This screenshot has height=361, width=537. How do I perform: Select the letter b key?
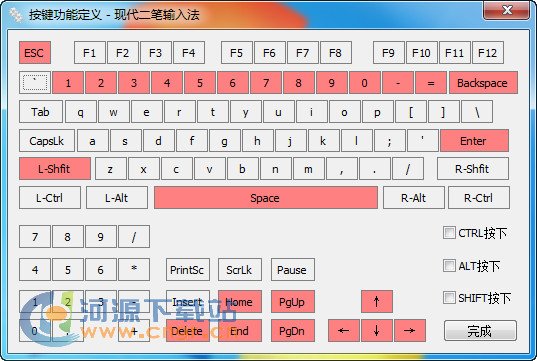pyautogui.click(x=242, y=169)
